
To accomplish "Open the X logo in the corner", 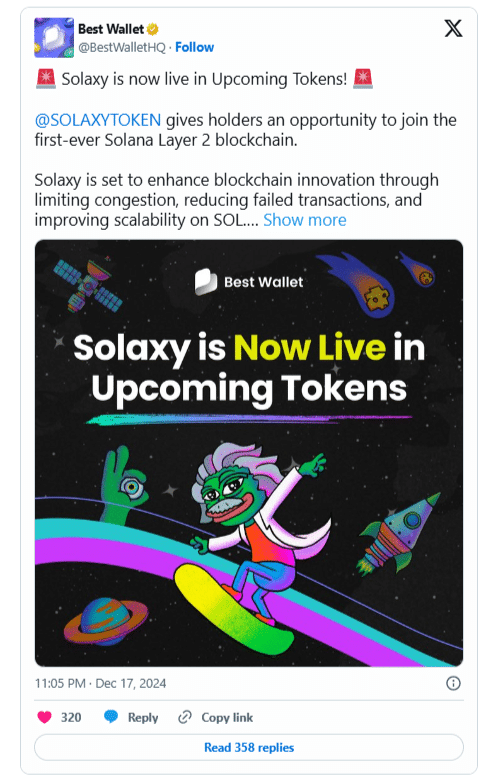I will coord(453,28).
